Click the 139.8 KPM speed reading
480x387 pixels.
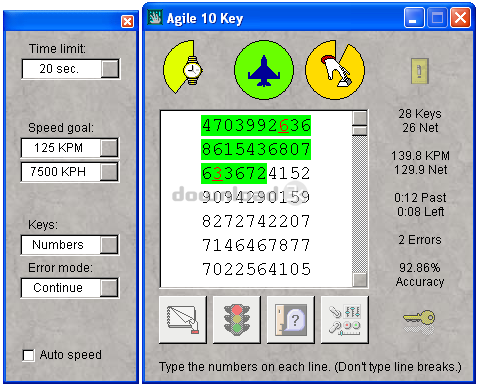(420, 156)
